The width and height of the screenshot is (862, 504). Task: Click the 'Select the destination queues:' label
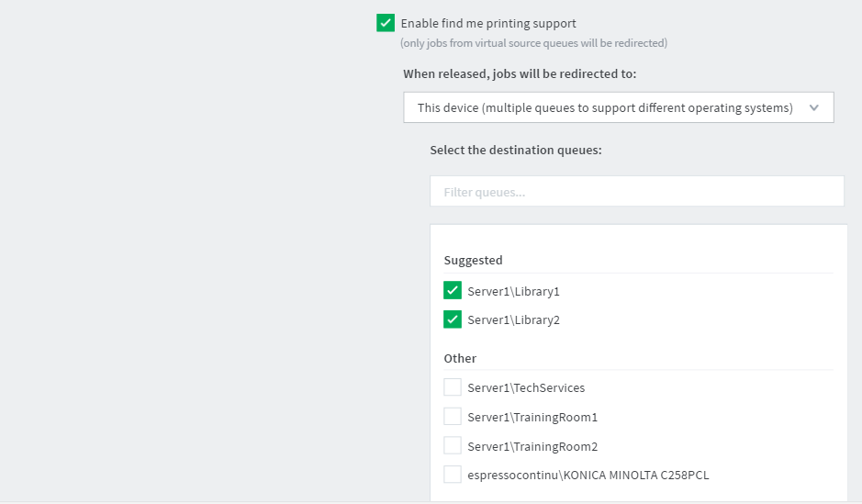[x=515, y=150]
